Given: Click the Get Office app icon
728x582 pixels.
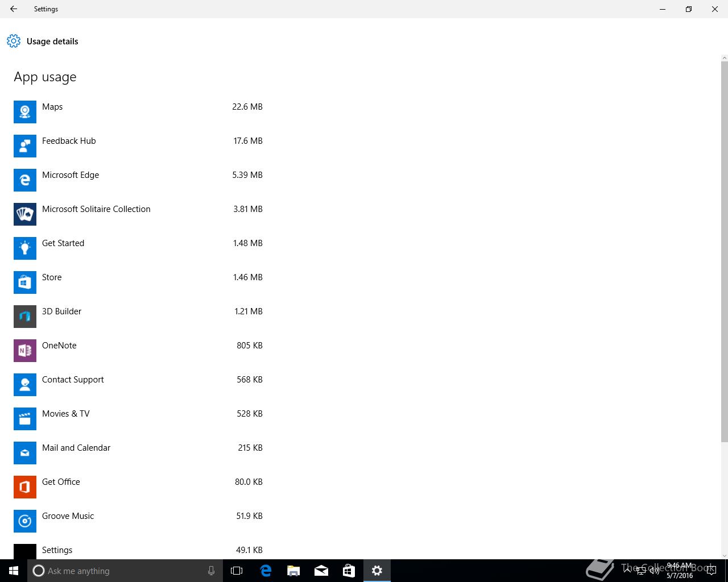Looking at the screenshot, I should [x=25, y=487].
